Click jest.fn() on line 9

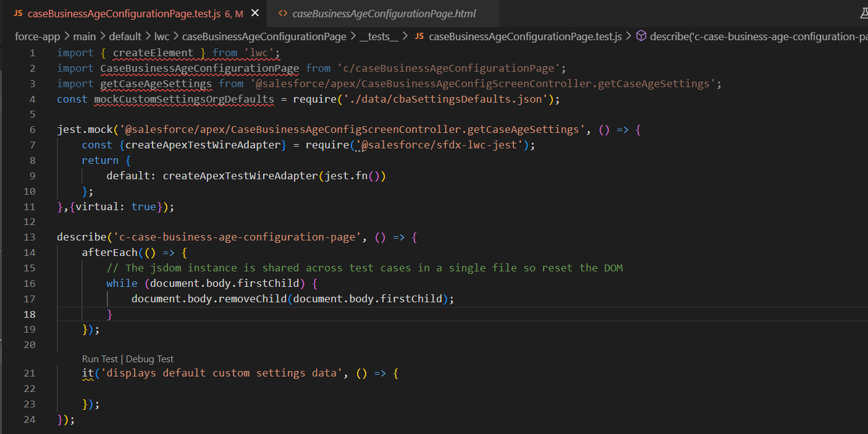[352, 176]
